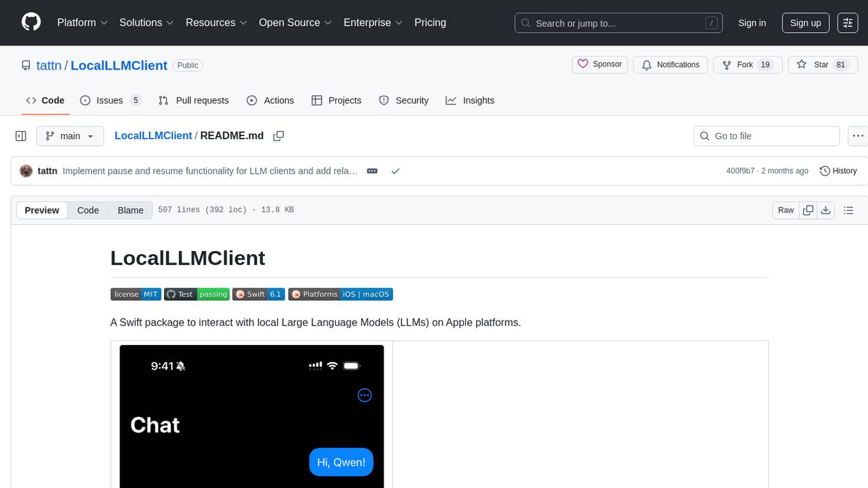Open the appearance settings icon in the header
This screenshot has width=868, height=488.
[848, 23]
